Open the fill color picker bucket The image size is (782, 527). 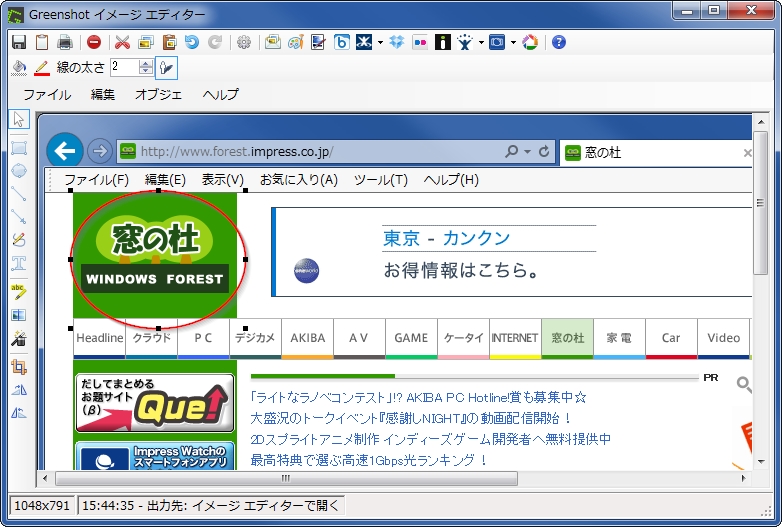coord(19,68)
